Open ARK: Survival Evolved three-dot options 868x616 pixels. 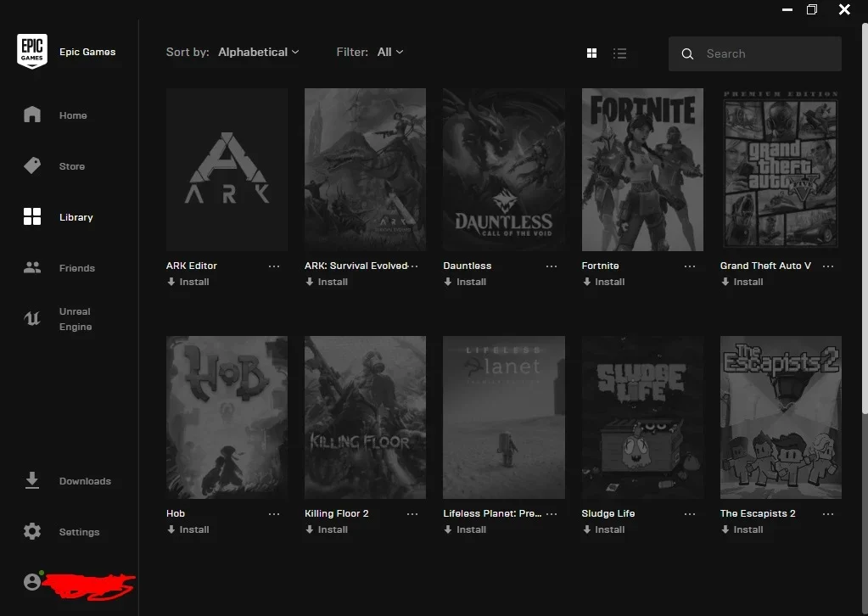[x=415, y=266]
